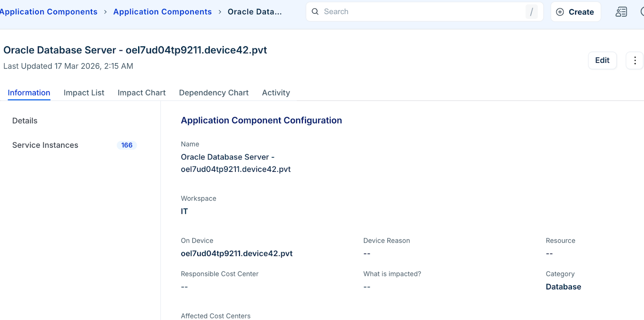Click the page title Oracle Database Server
The image size is (644, 320).
(x=135, y=50)
